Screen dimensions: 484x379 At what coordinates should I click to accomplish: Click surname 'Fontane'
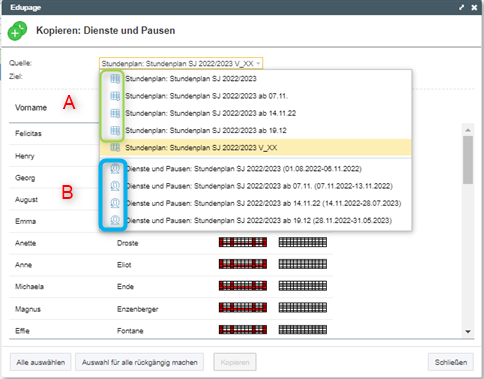click(x=130, y=331)
